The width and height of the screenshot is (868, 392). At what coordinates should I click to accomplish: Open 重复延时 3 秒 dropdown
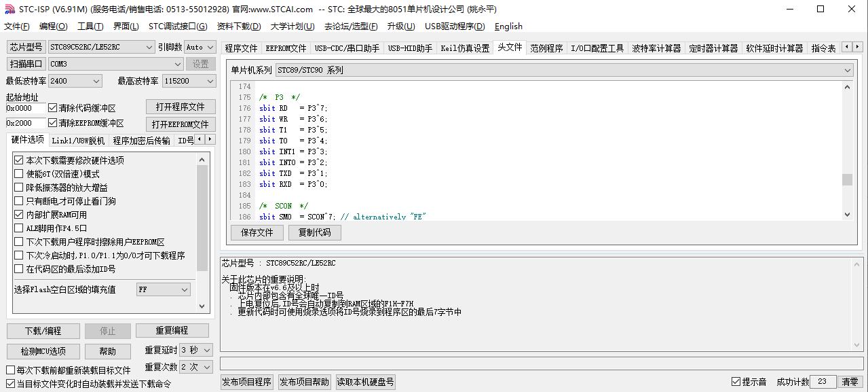pyautogui.click(x=196, y=350)
